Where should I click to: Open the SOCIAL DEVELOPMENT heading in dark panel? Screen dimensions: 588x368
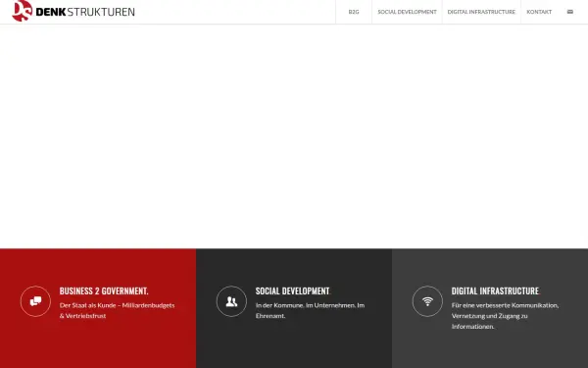pos(292,291)
